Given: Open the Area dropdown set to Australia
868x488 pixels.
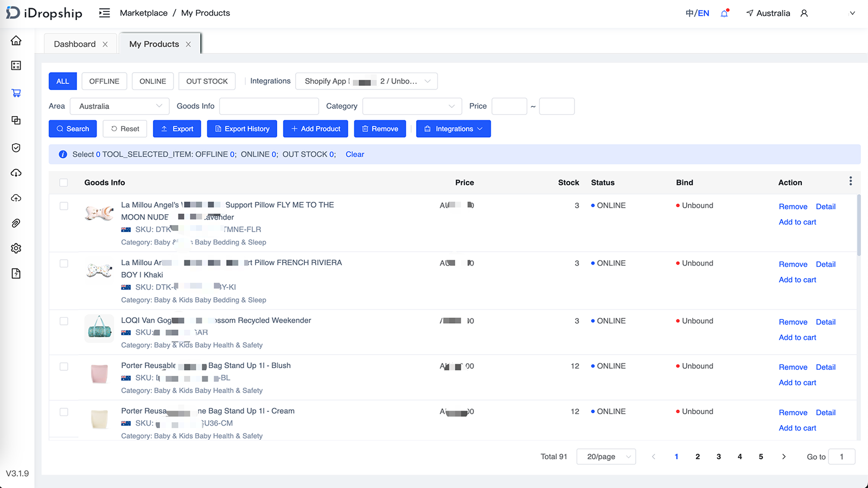Looking at the screenshot, I should point(120,106).
